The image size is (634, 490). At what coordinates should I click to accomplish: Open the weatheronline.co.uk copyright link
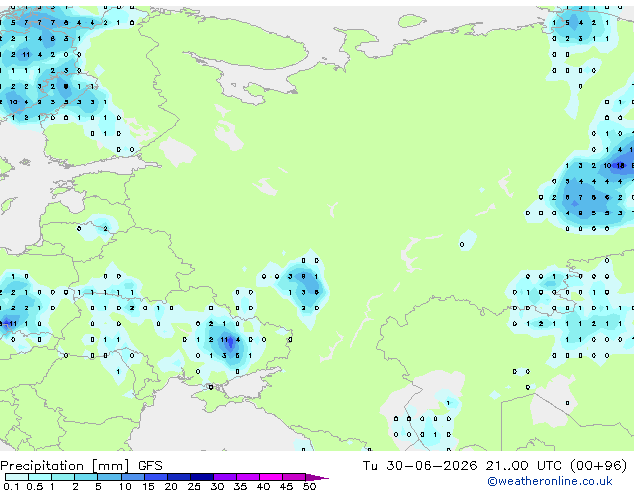click(550, 481)
